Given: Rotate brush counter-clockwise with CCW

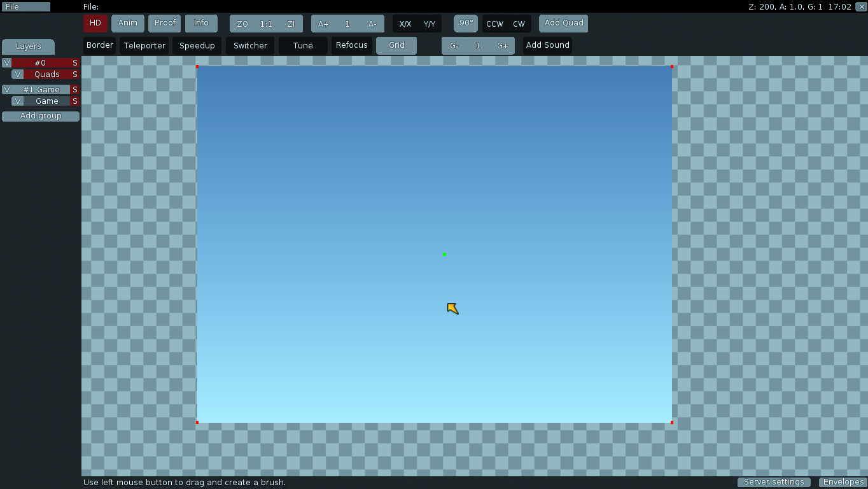Looking at the screenshot, I should pos(494,24).
